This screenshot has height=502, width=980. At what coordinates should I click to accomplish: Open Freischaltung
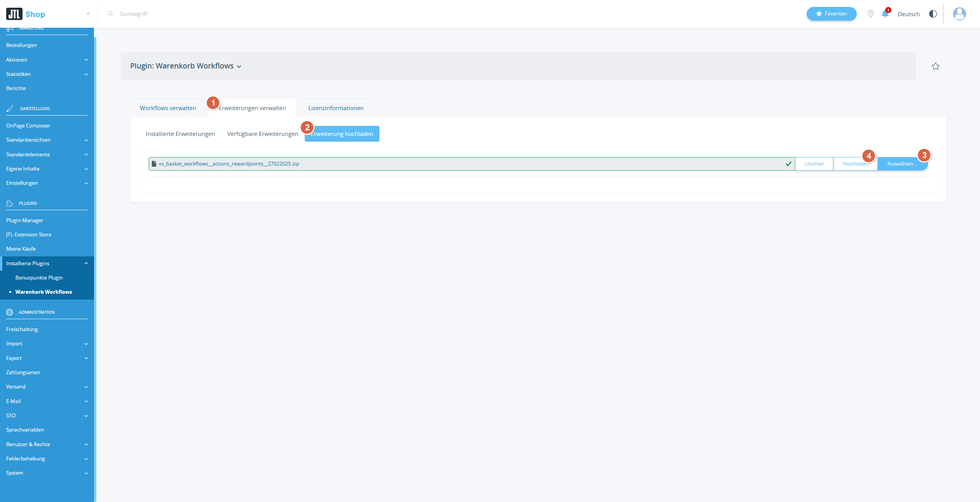tap(47, 329)
